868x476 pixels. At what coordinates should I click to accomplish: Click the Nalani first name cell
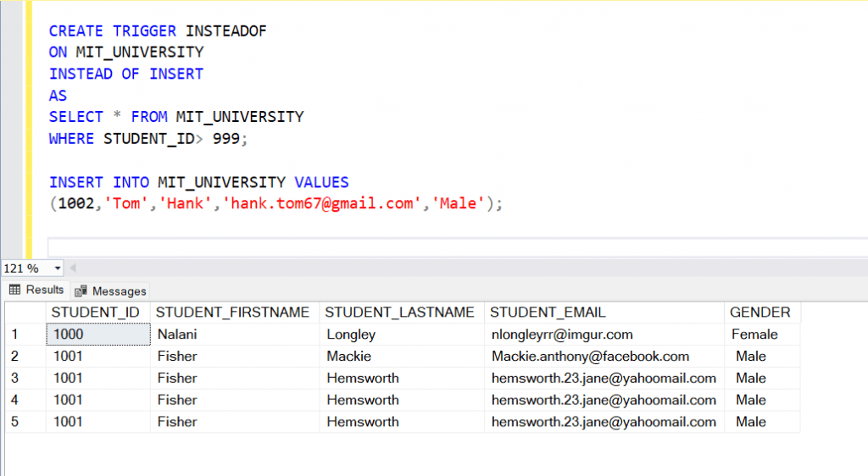[234, 335]
